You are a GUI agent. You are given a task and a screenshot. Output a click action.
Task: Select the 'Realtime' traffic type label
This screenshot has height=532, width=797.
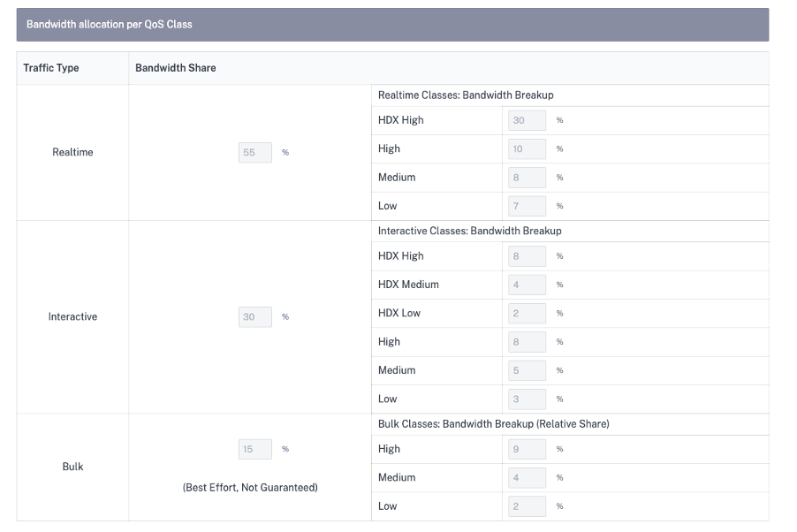72,152
